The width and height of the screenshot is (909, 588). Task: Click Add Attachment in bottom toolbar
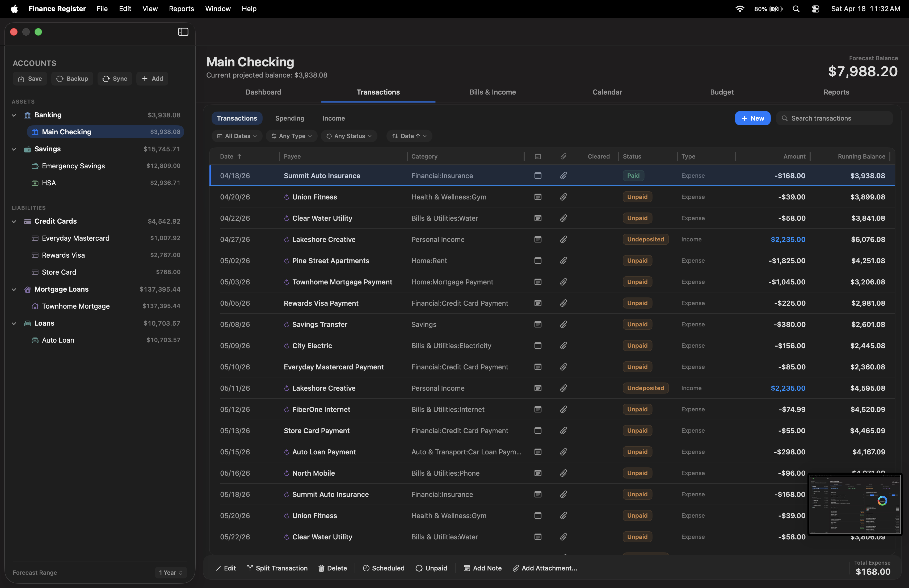pos(545,568)
